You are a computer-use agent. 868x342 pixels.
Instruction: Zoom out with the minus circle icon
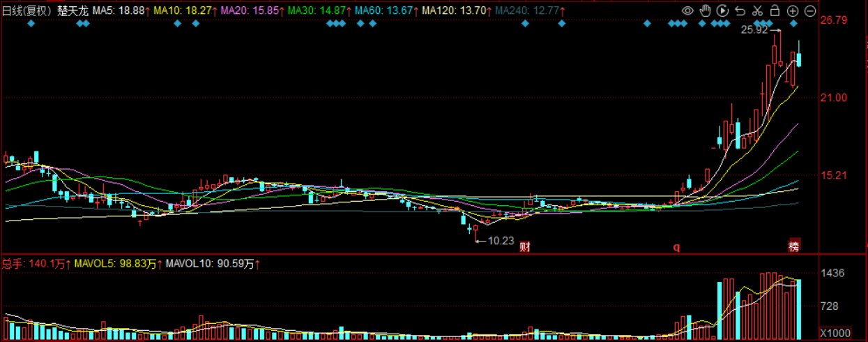810,10
